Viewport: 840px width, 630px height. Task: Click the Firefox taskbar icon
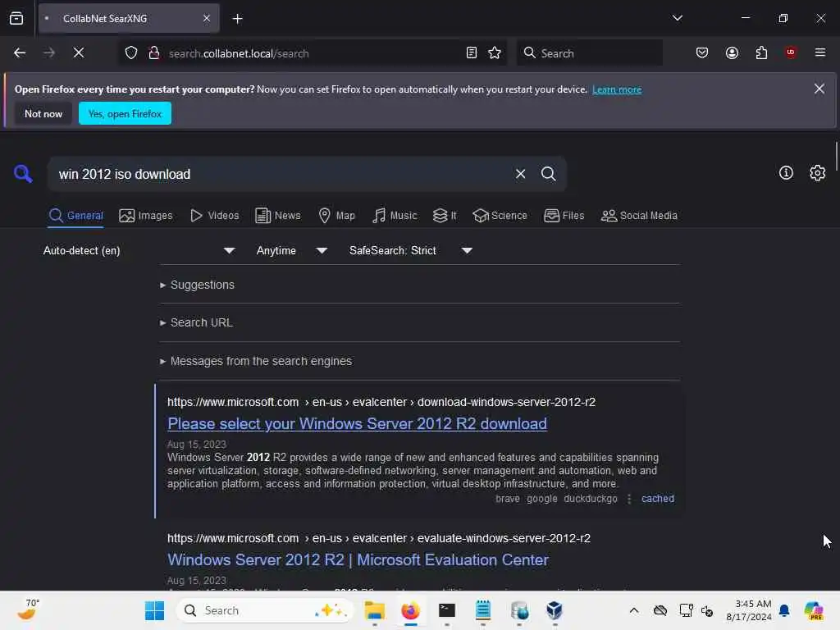pos(410,610)
